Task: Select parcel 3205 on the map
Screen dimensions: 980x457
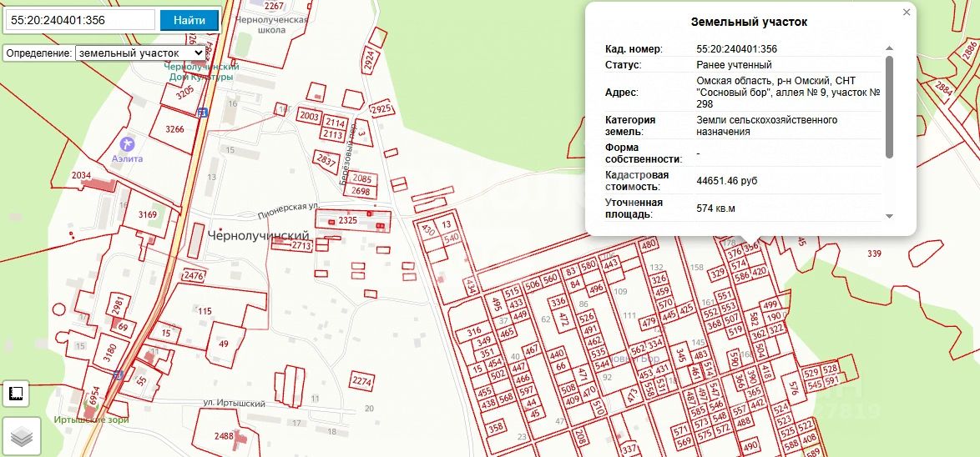Action: pos(184,93)
